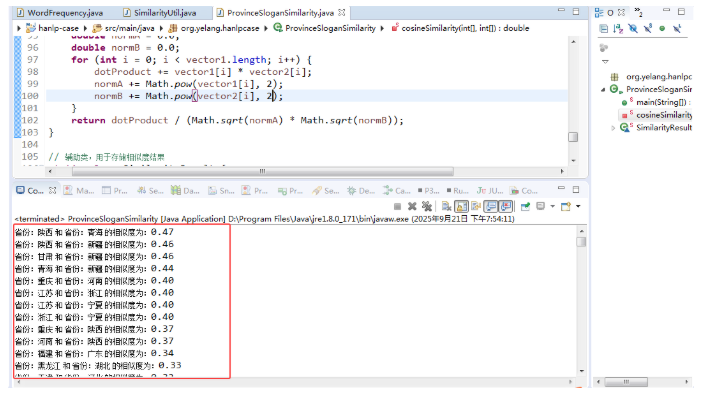This screenshot has height=397, width=704.
Task: Click the editor horizontal scrollbar thumb
Action: point(263,171)
